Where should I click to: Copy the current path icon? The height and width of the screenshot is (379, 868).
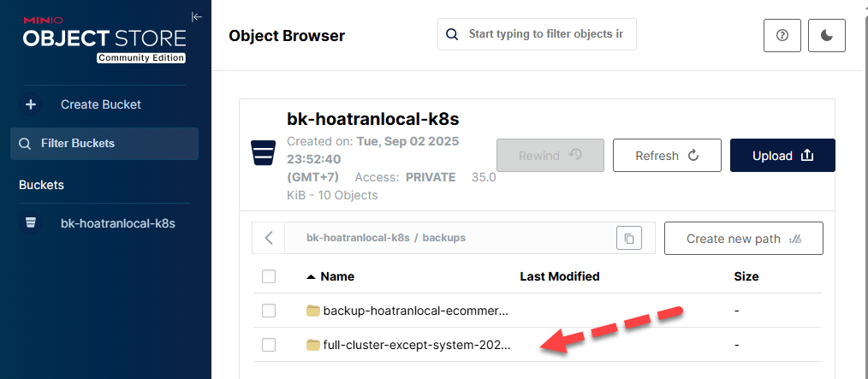(628, 238)
